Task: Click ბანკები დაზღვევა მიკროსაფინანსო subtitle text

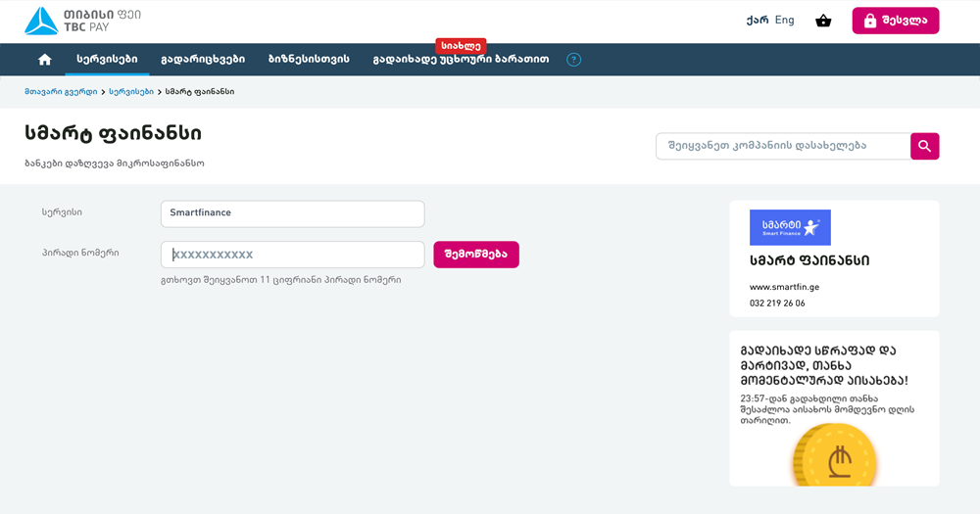Action: coord(115,164)
